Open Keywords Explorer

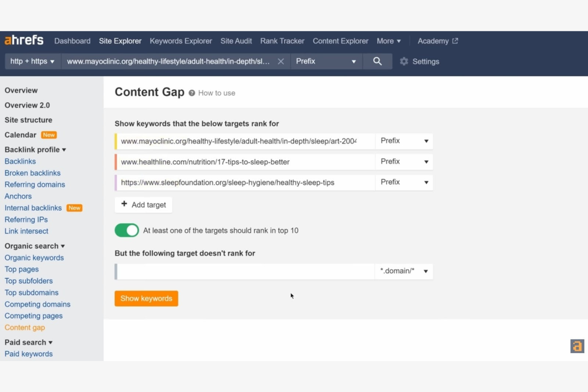click(181, 41)
